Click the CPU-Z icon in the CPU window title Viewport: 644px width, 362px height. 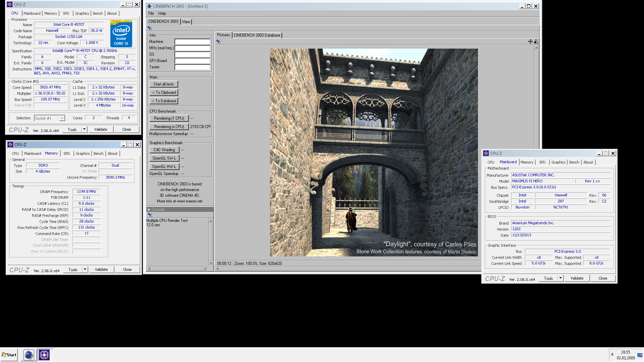pos(10,4)
